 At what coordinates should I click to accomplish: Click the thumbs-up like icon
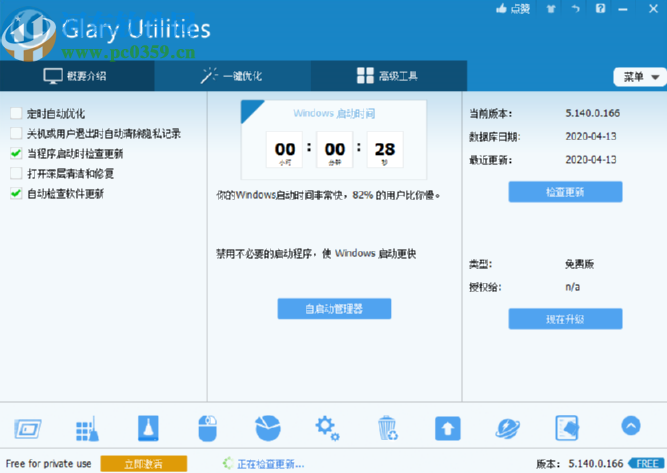(x=502, y=8)
